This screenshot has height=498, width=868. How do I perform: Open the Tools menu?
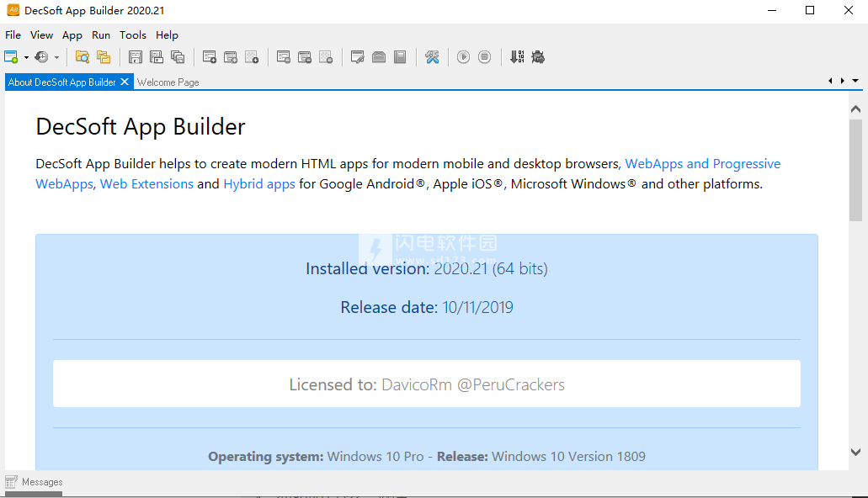pos(133,34)
